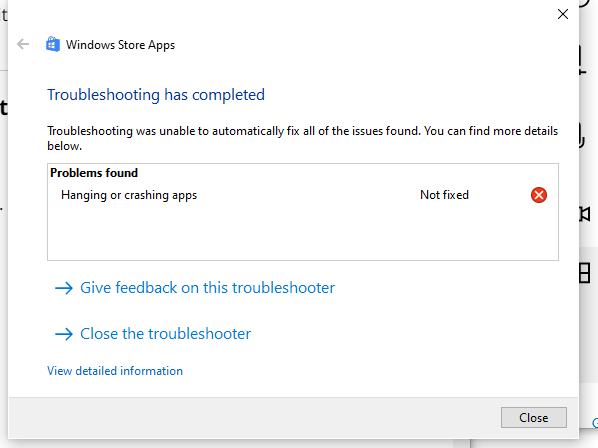Click the Close button at bottom right
This screenshot has height=448, width=598.
(533, 417)
